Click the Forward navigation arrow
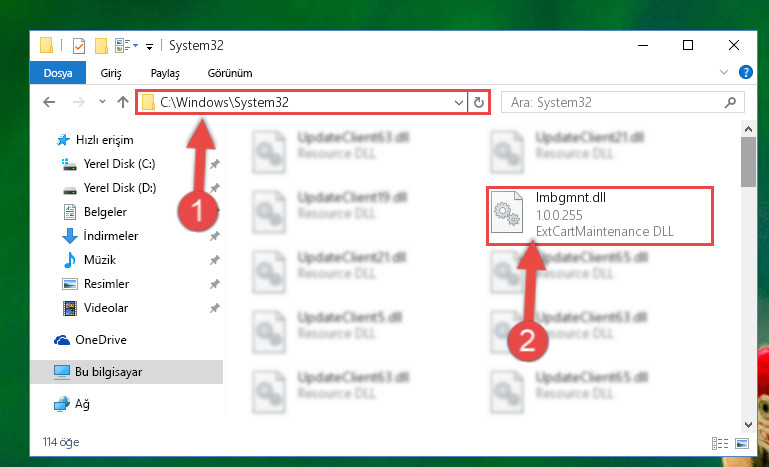Screen dimensions: 769x467 coord(78,102)
